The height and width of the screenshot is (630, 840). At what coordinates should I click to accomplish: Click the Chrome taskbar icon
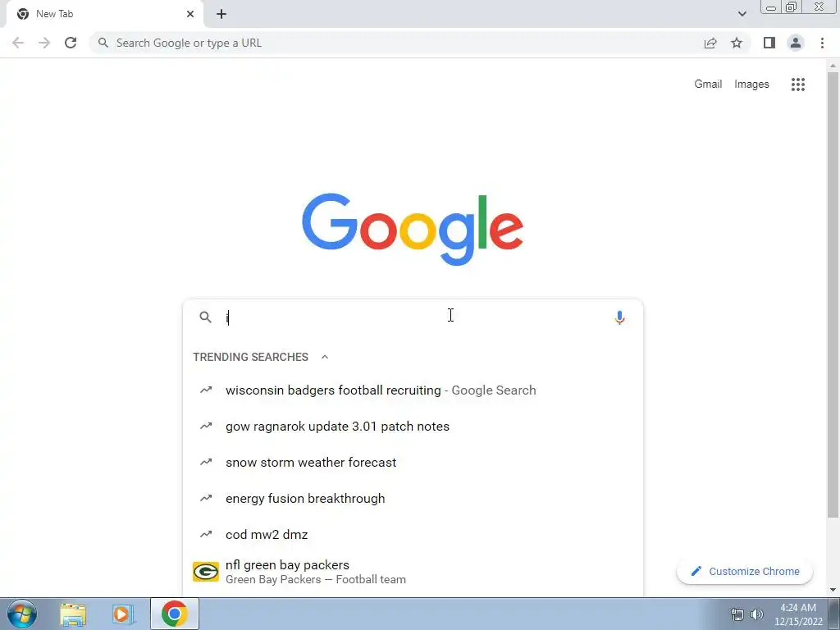point(174,614)
